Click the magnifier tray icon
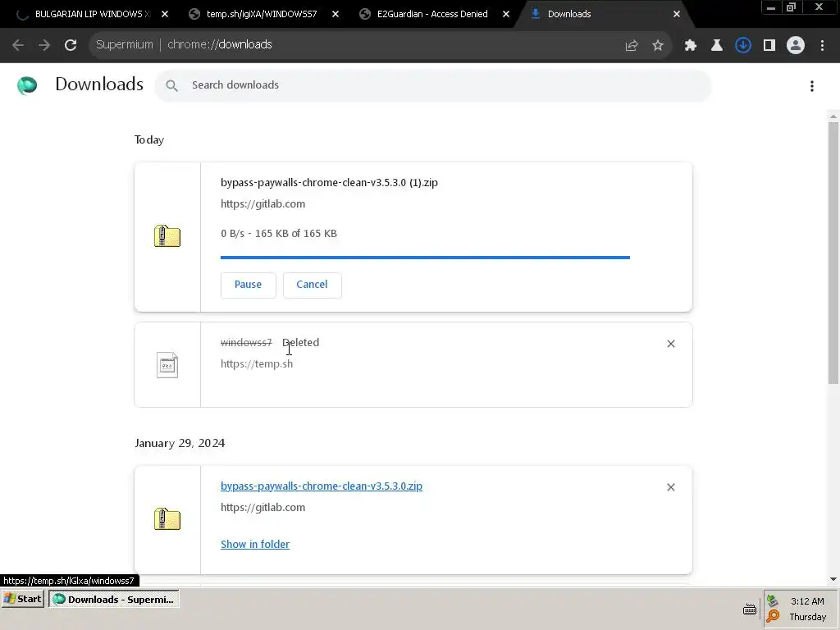Viewport: 840px width, 630px height. (x=773, y=617)
